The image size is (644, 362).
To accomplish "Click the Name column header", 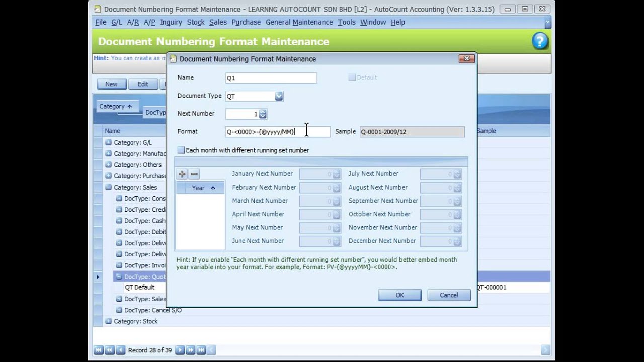I will click(x=112, y=131).
